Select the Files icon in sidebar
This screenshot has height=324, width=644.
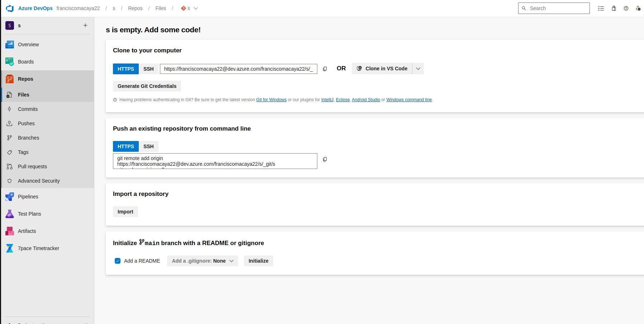pos(10,95)
